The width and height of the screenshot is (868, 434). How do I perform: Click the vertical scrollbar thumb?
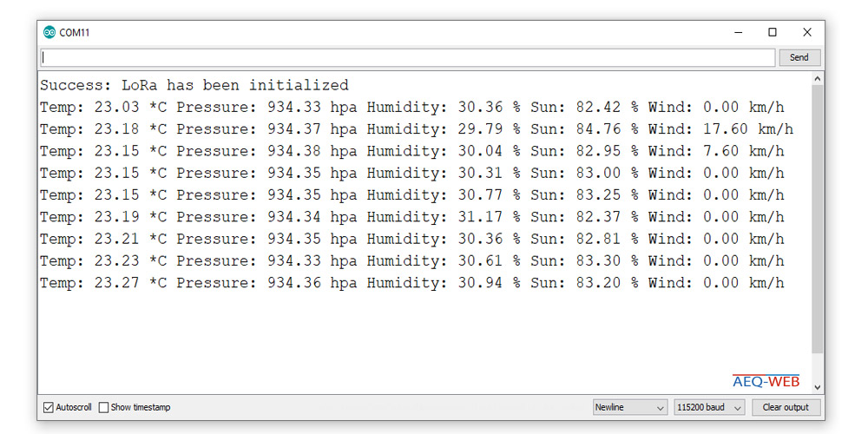point(818,220)
